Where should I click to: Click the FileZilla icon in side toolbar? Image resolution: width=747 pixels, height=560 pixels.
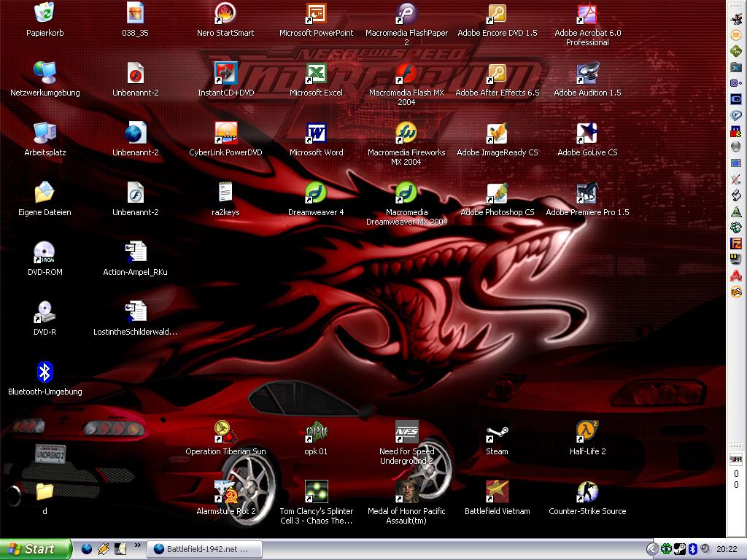736,244
